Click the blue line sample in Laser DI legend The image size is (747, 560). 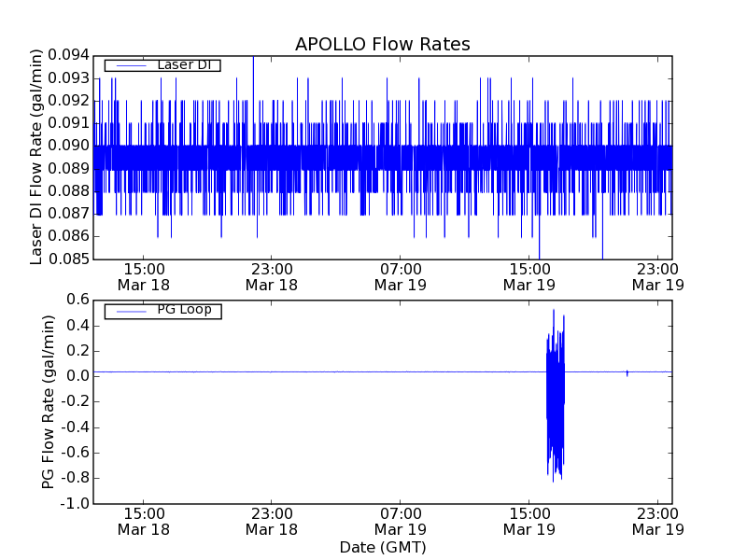127,65
